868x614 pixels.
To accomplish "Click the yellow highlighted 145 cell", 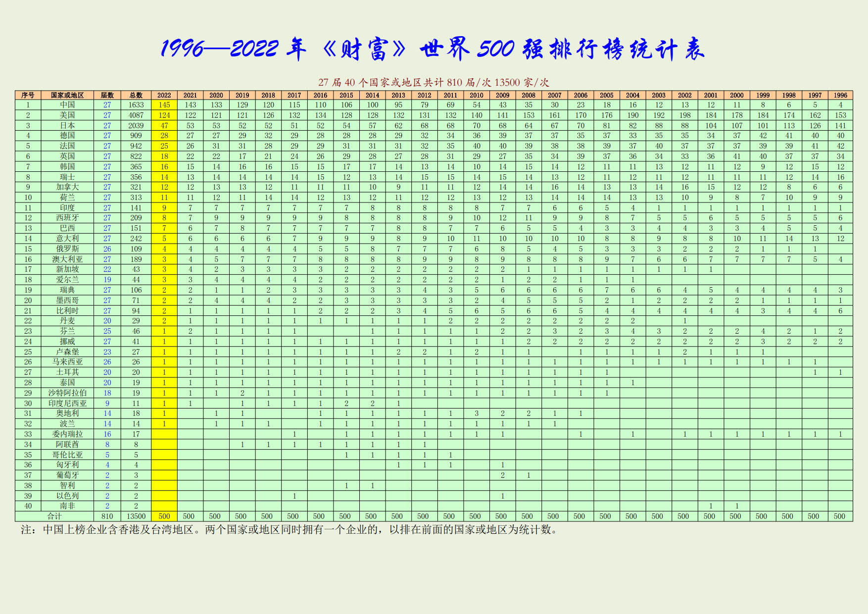I will [164, 105].
